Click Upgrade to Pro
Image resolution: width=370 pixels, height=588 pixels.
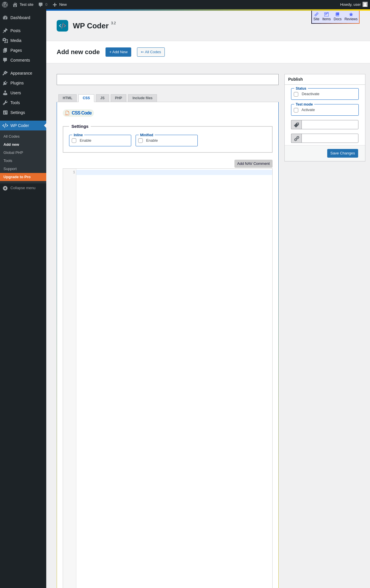[x=23, y=177]
